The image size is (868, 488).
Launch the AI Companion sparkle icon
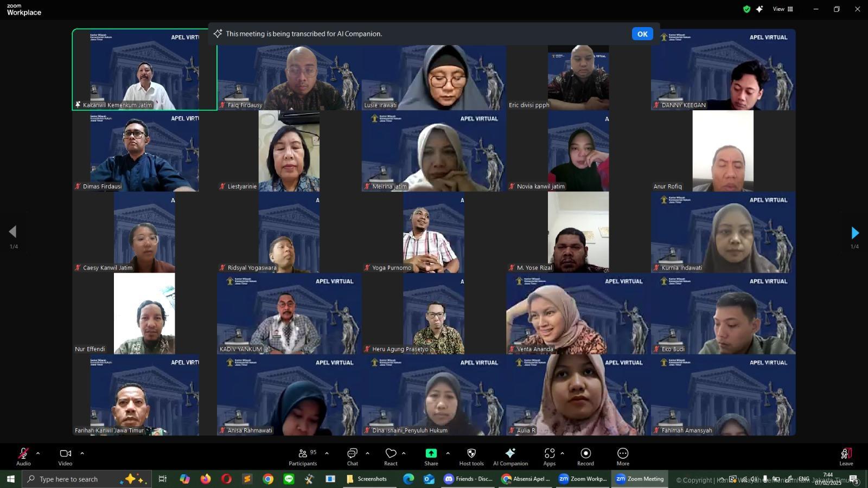[510, 457]
